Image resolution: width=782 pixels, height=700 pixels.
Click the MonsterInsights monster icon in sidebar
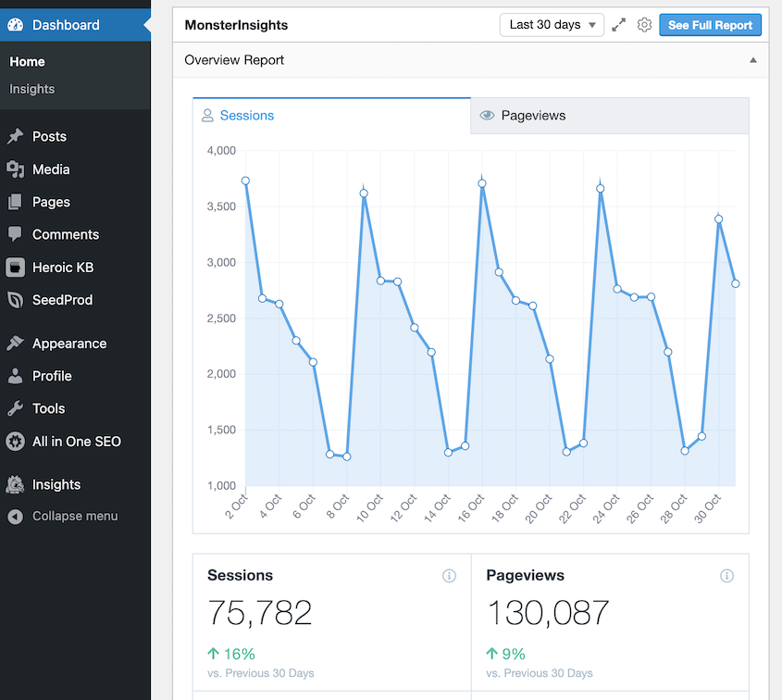[x=16, y=484]
